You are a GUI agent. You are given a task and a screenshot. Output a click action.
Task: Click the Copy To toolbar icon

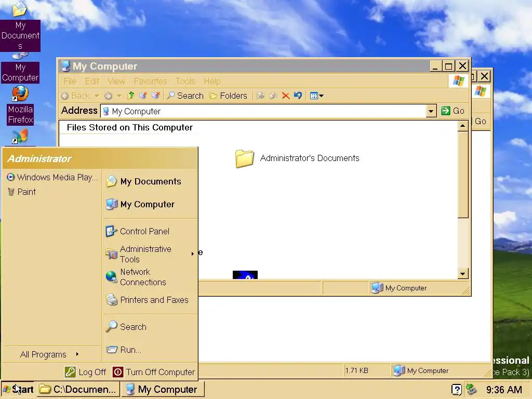pyautogui.click(x=273, y=96)
